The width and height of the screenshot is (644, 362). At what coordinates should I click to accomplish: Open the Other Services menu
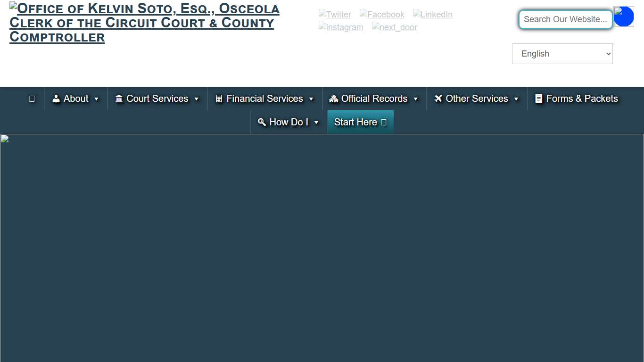pos(477,99)
